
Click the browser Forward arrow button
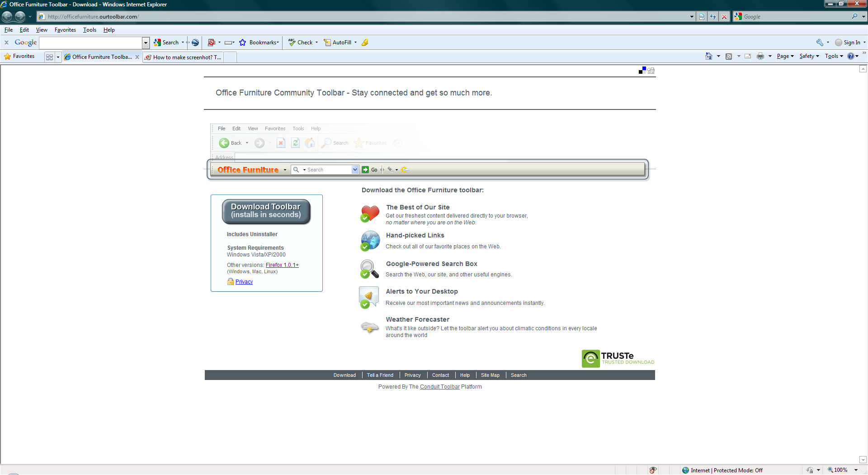(20, 17)
